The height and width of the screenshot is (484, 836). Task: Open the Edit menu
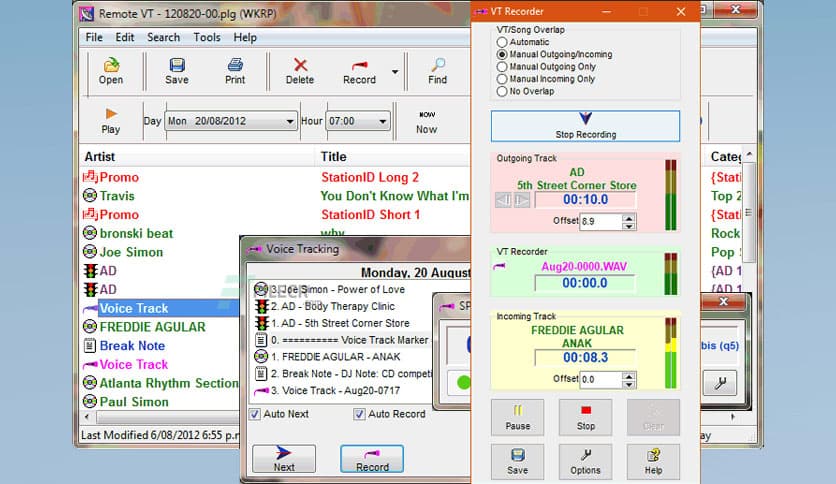pos(125,37)
